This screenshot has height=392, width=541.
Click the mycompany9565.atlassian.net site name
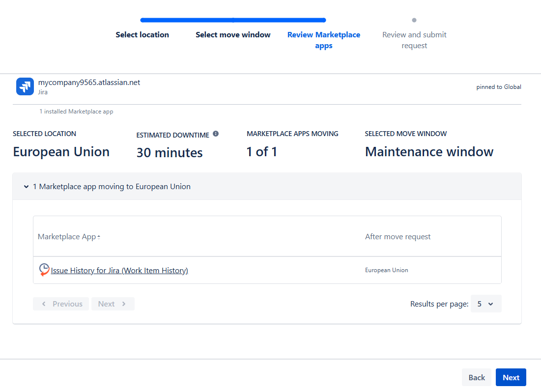89,83
